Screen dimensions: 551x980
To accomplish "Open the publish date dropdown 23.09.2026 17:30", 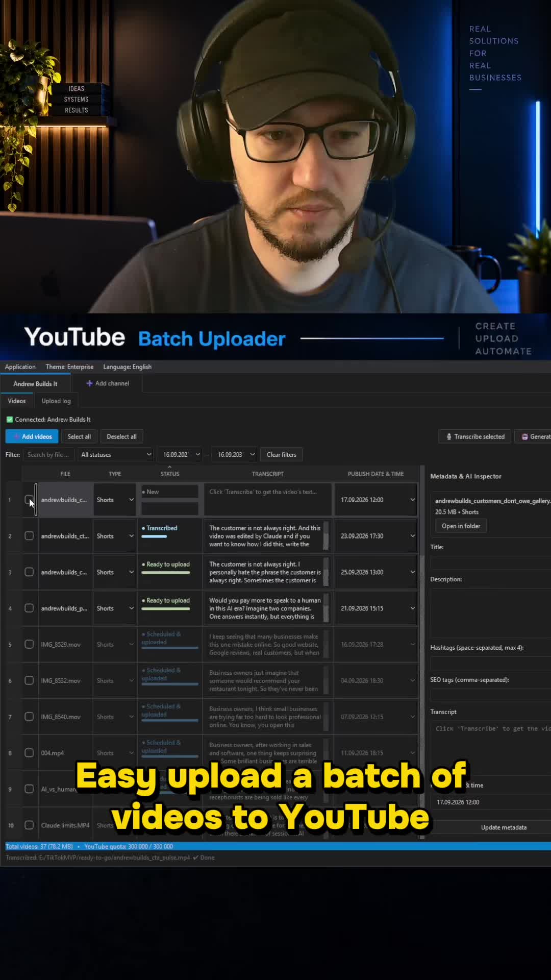I will coord(377,536).
